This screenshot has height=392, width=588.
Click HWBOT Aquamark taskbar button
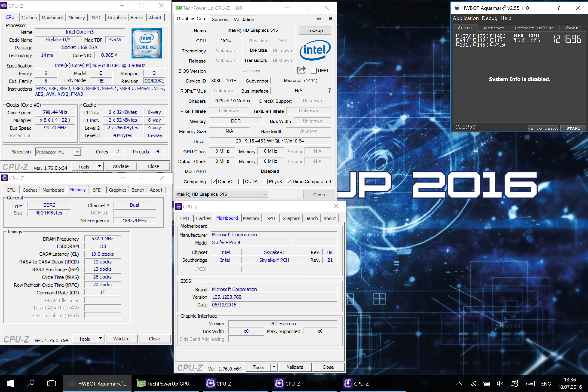click(97, 383)
